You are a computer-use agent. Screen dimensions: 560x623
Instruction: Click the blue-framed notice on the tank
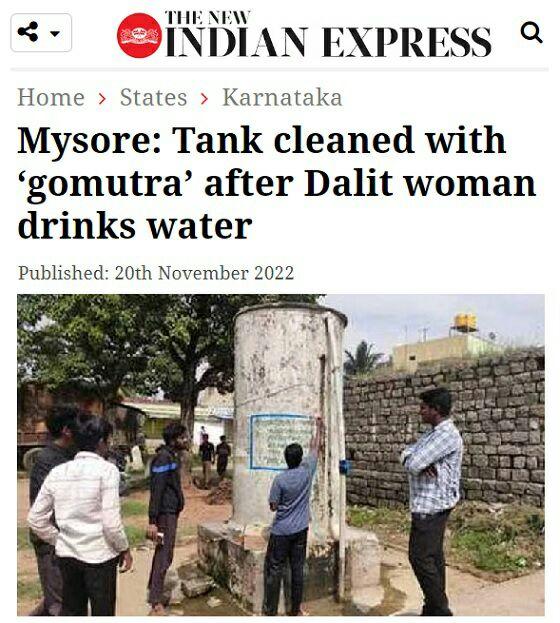(282, 442)
